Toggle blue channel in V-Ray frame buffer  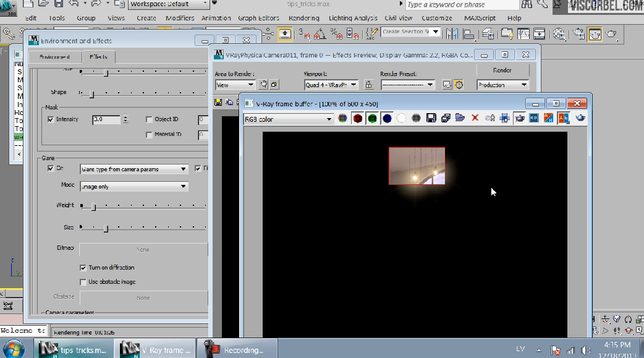click(x=387, y=119)
